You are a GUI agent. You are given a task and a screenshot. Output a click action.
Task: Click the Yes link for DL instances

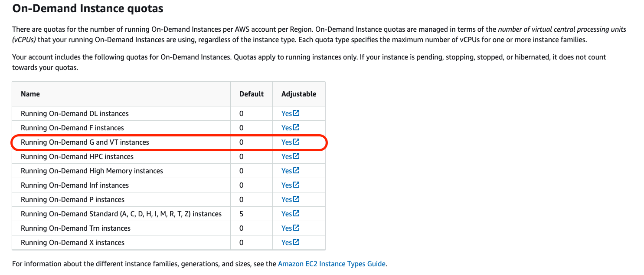[x=286, y=113]
